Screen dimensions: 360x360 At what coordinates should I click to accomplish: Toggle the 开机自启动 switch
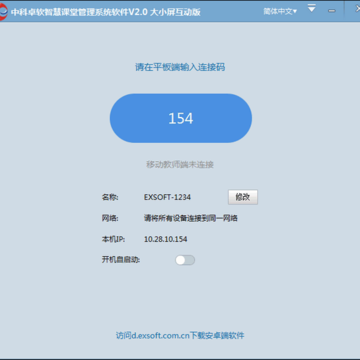[x=185, y=260]
